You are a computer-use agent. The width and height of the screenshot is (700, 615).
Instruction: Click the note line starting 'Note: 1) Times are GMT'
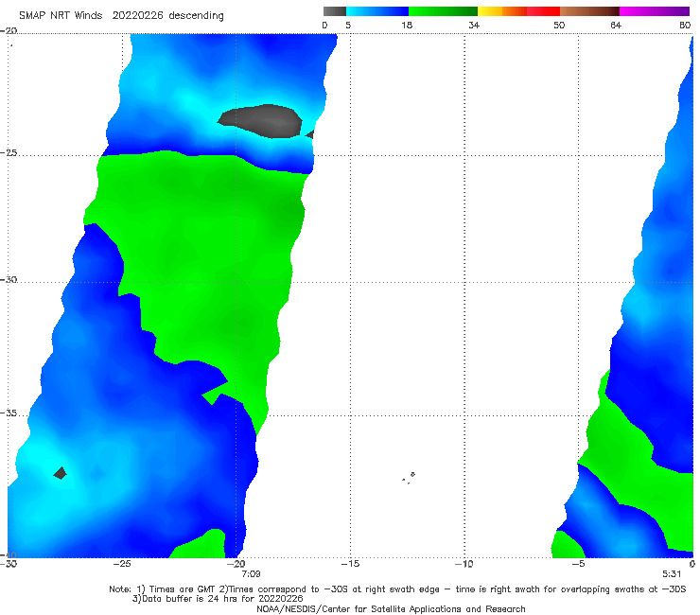397,589
